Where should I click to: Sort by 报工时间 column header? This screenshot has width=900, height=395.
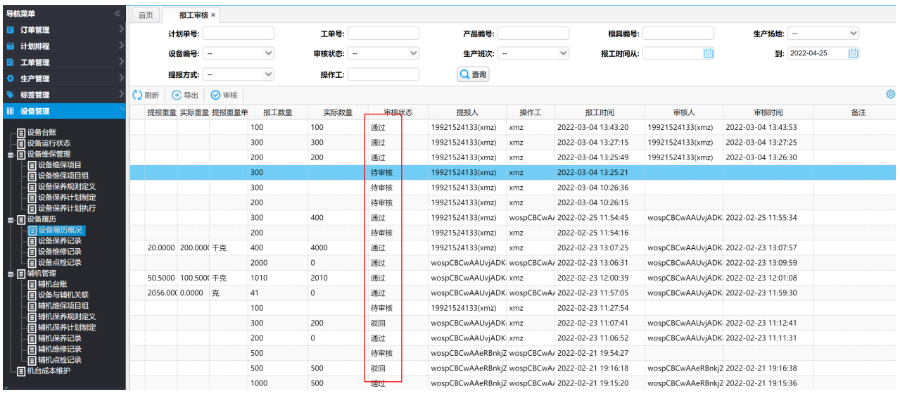[599, 113]
